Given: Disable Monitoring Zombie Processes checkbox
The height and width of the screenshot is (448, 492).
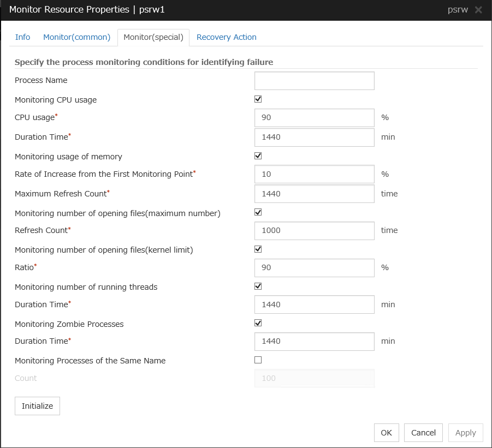Looking at the screenshot, I should pos(258,323).
